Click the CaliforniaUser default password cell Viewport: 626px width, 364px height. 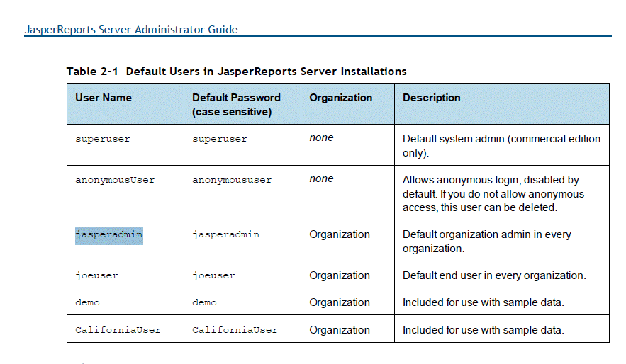[235, 330]
